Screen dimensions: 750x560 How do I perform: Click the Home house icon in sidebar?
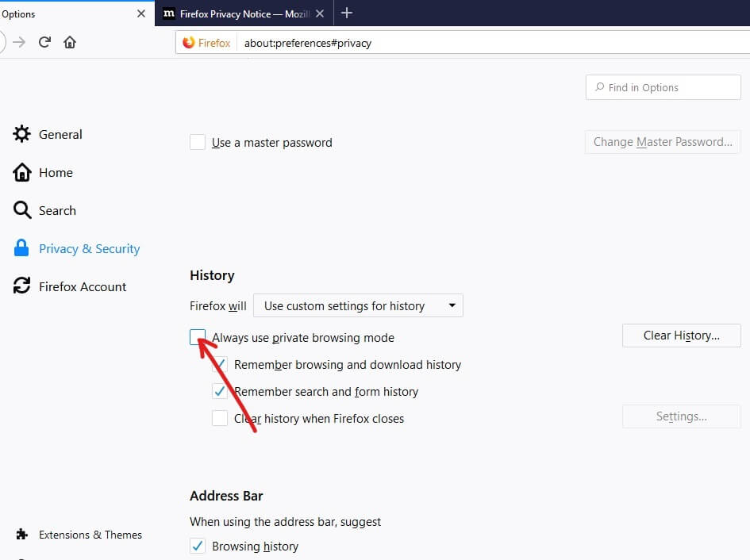tap(22, 172)
